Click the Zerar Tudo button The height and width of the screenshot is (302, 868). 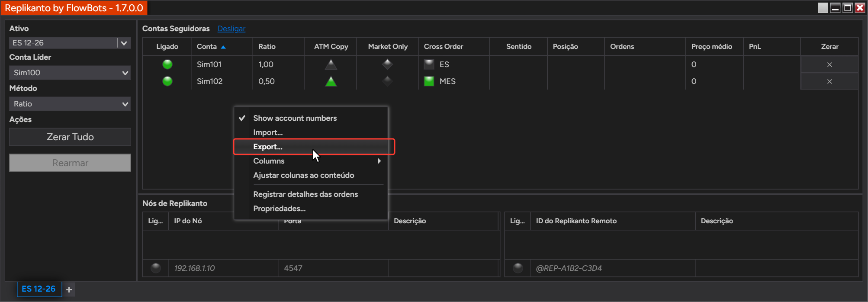coord(70,137)
